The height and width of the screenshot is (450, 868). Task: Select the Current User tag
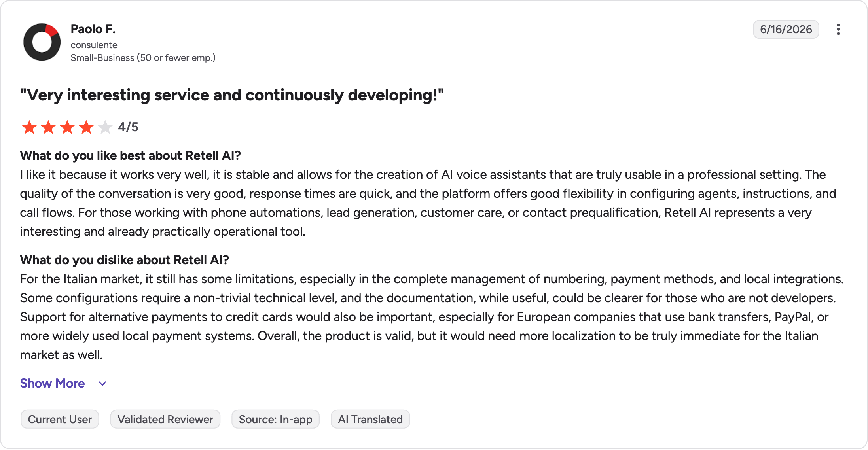(60, 419)
